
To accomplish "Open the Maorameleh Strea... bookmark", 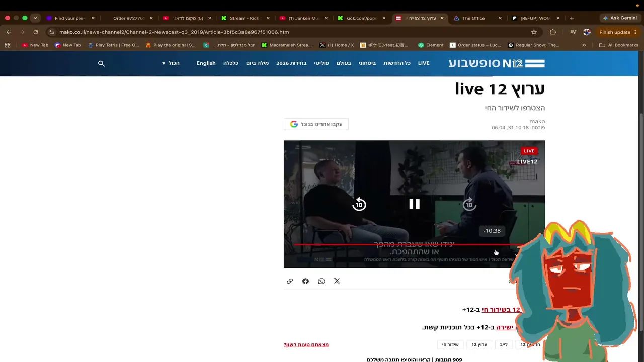I will coord(286,45).
